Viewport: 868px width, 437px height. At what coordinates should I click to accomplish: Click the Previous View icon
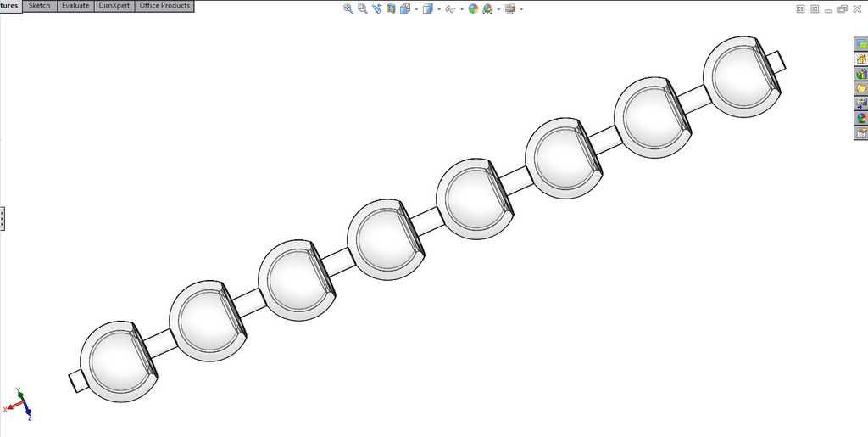(376, 8)
